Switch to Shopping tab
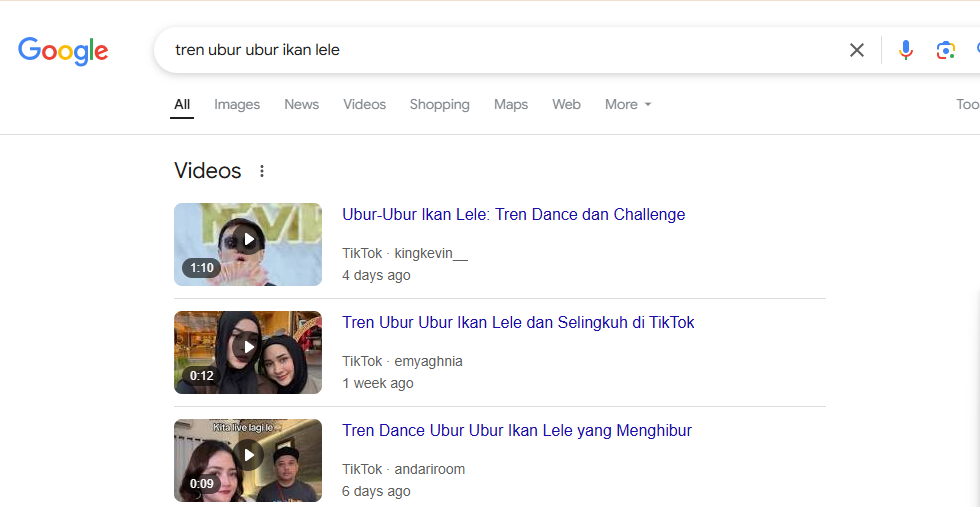 tap(439, 104)
